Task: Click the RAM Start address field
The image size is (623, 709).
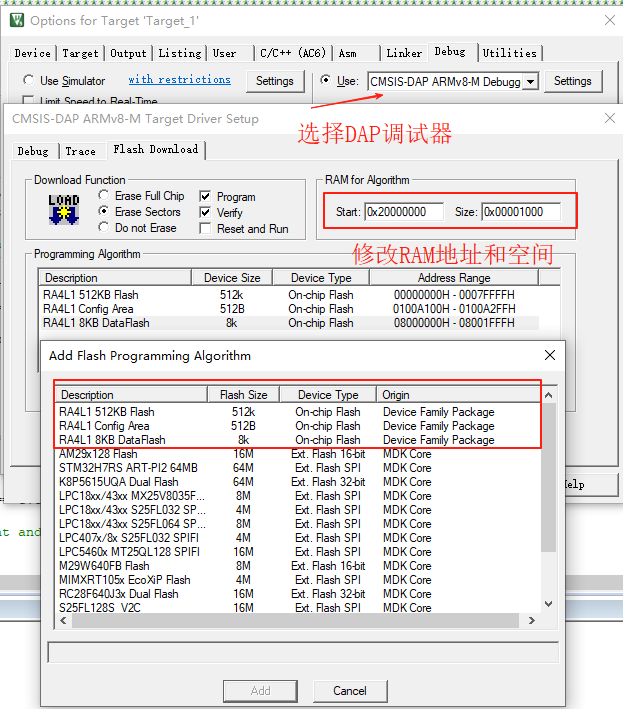Action: point(404,212)
